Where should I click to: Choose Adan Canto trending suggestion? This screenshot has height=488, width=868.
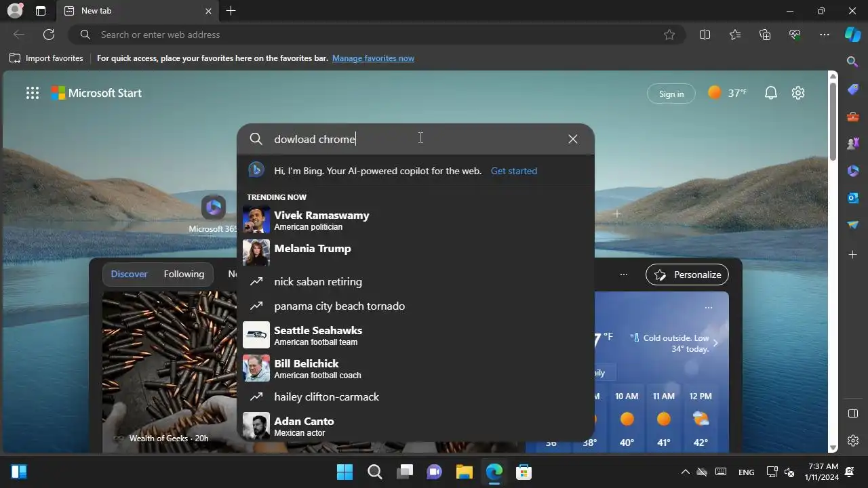click(x=415, y=426)
